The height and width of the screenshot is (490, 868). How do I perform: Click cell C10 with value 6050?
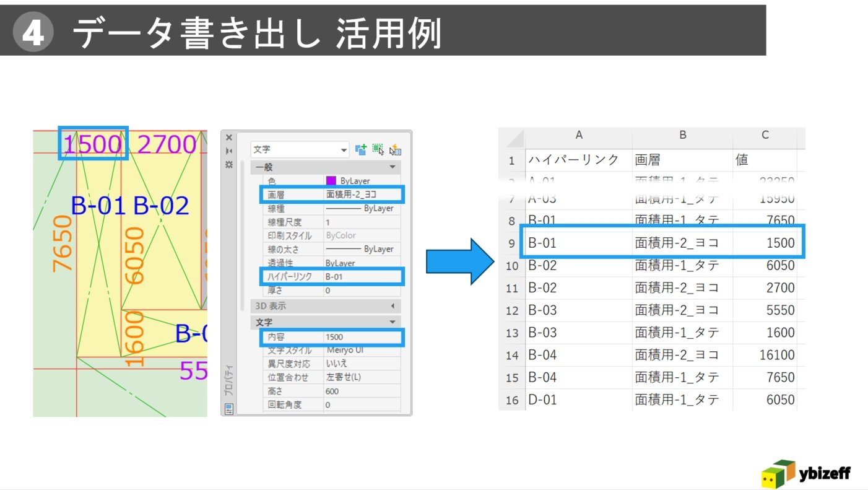coord(765,266)
